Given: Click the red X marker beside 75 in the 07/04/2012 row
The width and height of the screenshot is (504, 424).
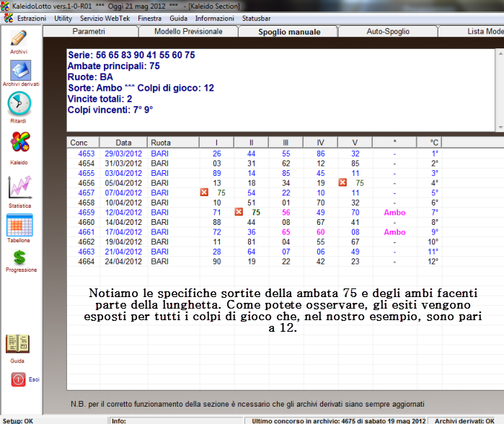Looking at the screenshot, I should tap(204, 193).
